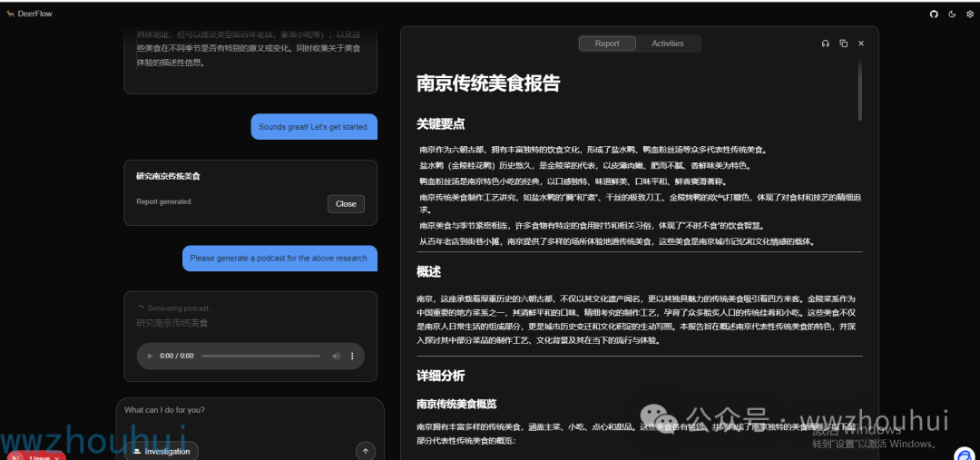Image resolution: width=980 pixels, height=460 pixels.
Task: Click the DeerFlow logo
Action: click(29, 14)
